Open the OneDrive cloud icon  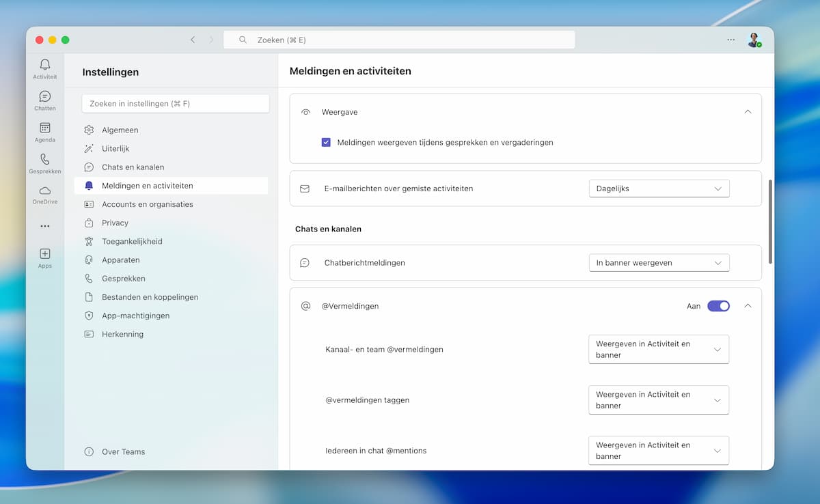(45, 191)
